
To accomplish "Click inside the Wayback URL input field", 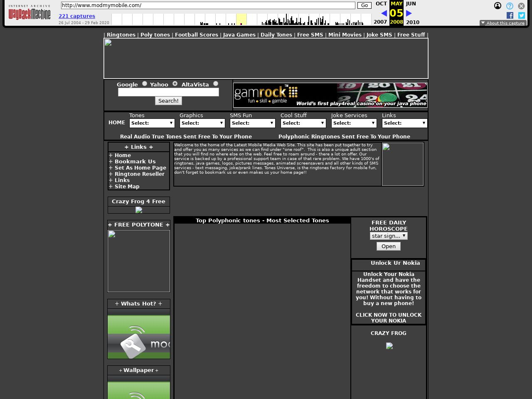I will (x=207, y=5).
